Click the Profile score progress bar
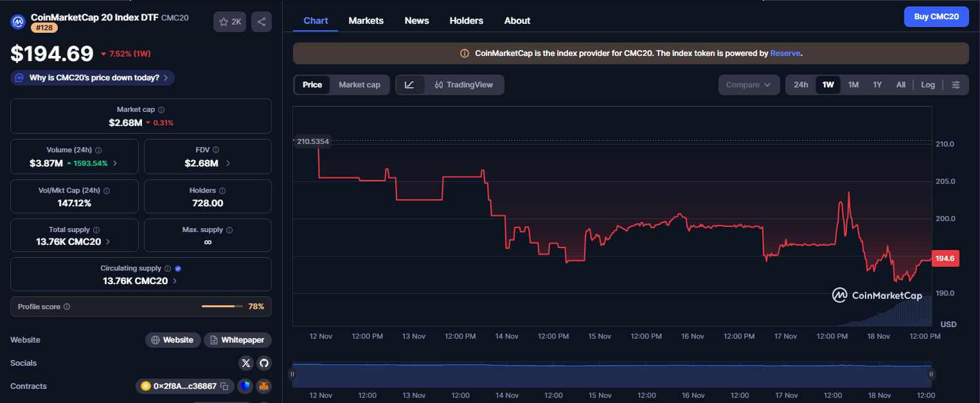This screenshot has width=980, height=403. click(x=222, y=307)
